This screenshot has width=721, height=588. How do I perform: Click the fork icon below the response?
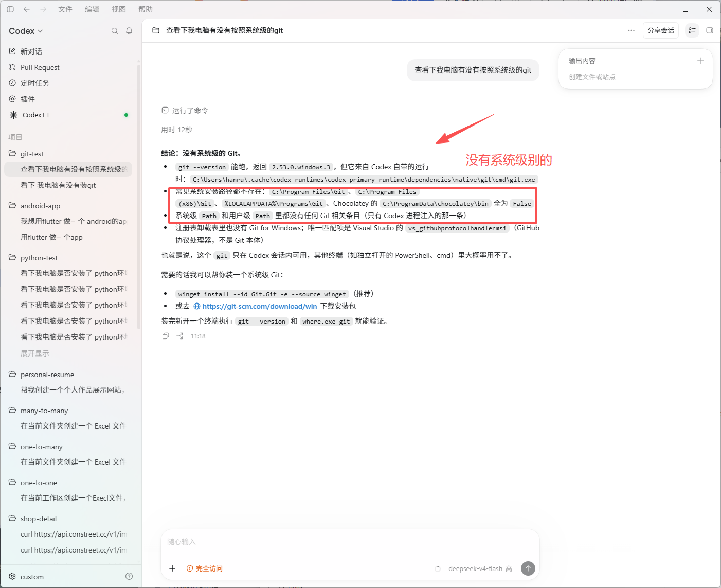tap(179, 336)
